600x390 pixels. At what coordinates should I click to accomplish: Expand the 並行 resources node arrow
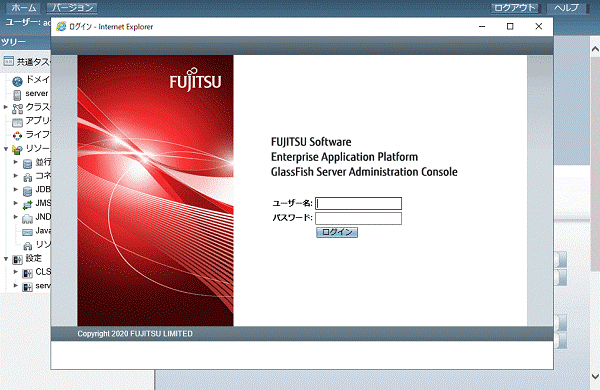click(x=16, y=162)
